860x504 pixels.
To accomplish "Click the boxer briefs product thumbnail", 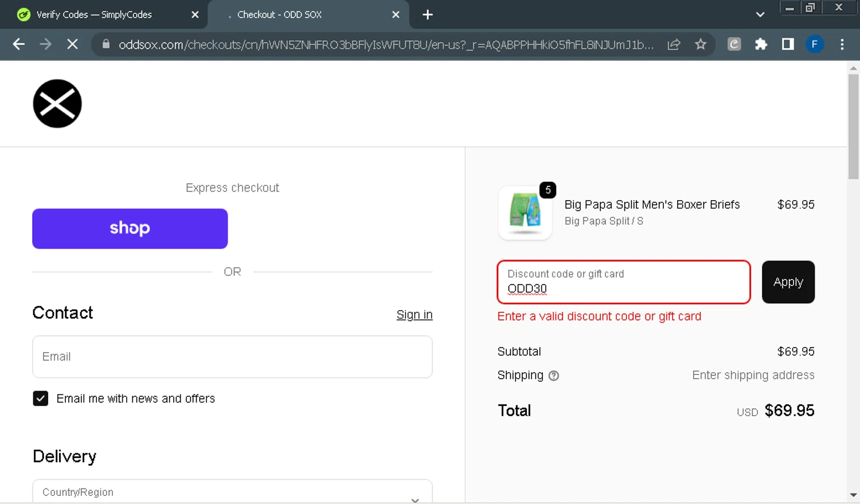I will coord(525,212).
